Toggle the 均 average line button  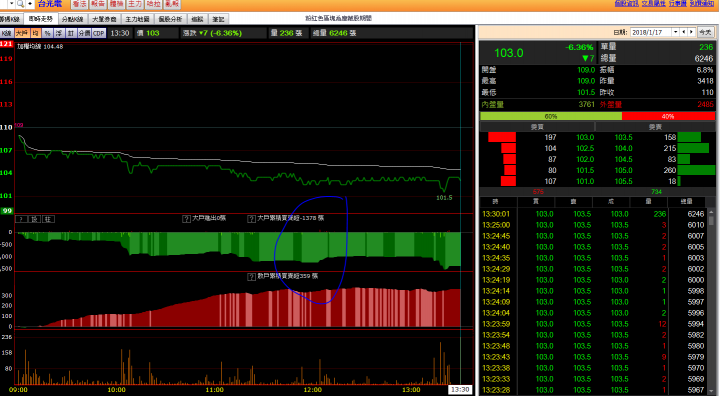pyautogui.click(x=35, y=33)
